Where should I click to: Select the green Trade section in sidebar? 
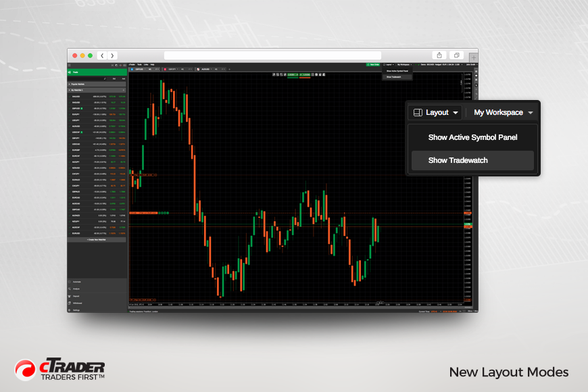[x=97, y=72]
